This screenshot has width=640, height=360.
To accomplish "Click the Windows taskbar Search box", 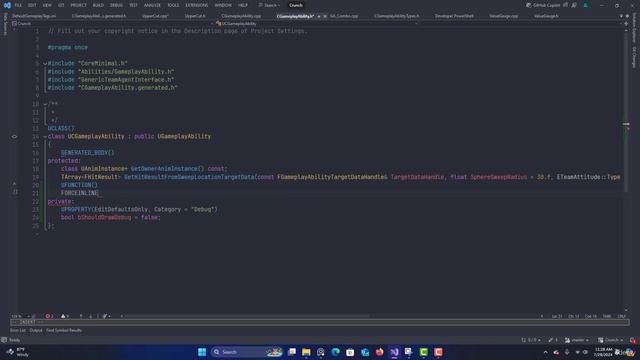I will pos(247,352).
